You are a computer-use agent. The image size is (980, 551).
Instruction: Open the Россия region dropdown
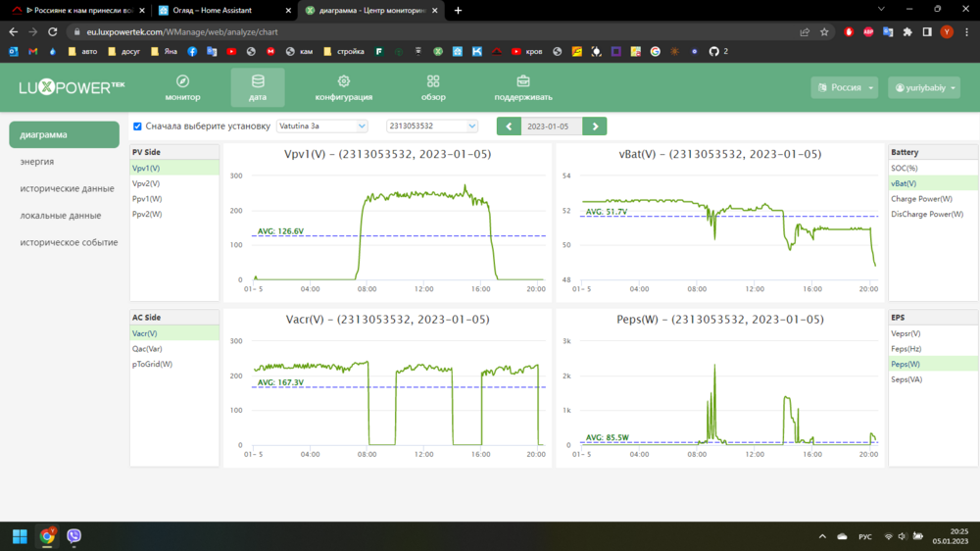click(x=845, y=87)
